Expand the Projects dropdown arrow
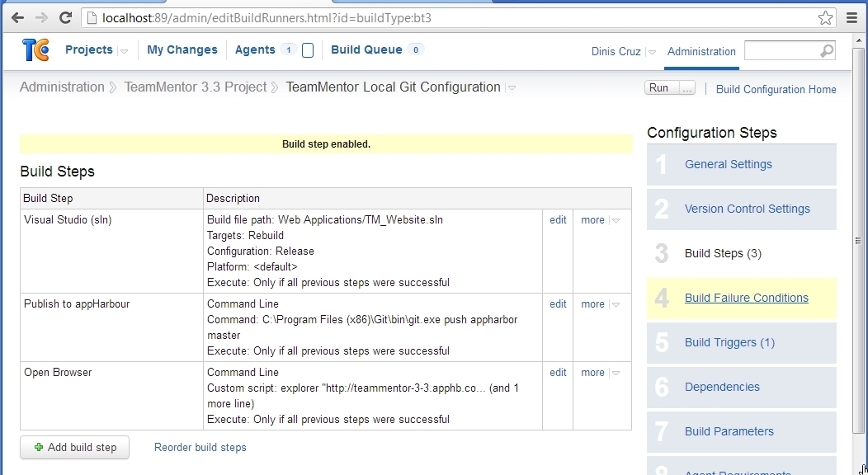868x475 pixels. point(124,51)
